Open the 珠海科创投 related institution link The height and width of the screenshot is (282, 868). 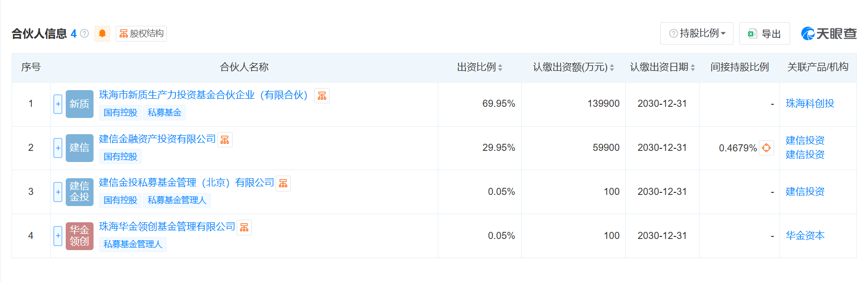(x=809, y=104)
